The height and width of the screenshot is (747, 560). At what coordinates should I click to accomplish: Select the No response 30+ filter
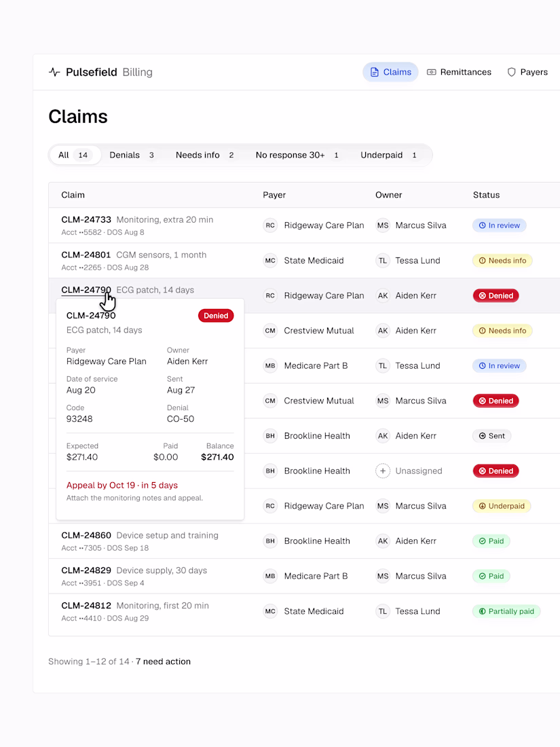pos(297,155)
